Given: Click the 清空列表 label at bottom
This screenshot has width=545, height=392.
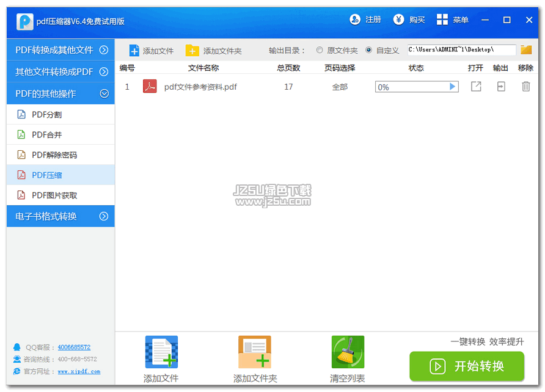Looking at the screenshot, I should (348, 379).
